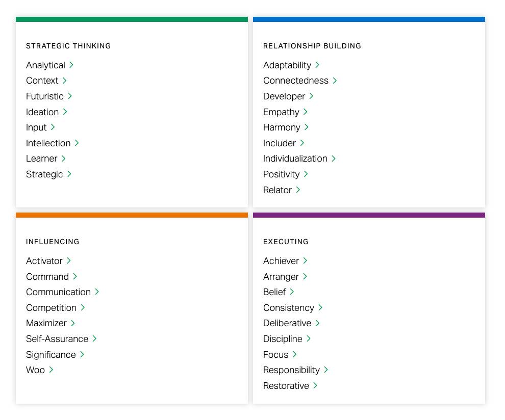Open the Individualization link
This screenshot has height=420, width=505.
pyautogui.click(x=295, y=159)
